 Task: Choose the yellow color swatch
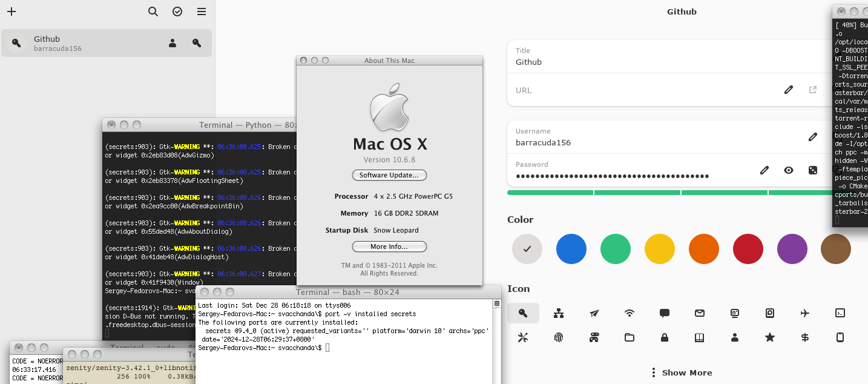tap(660, 249)
